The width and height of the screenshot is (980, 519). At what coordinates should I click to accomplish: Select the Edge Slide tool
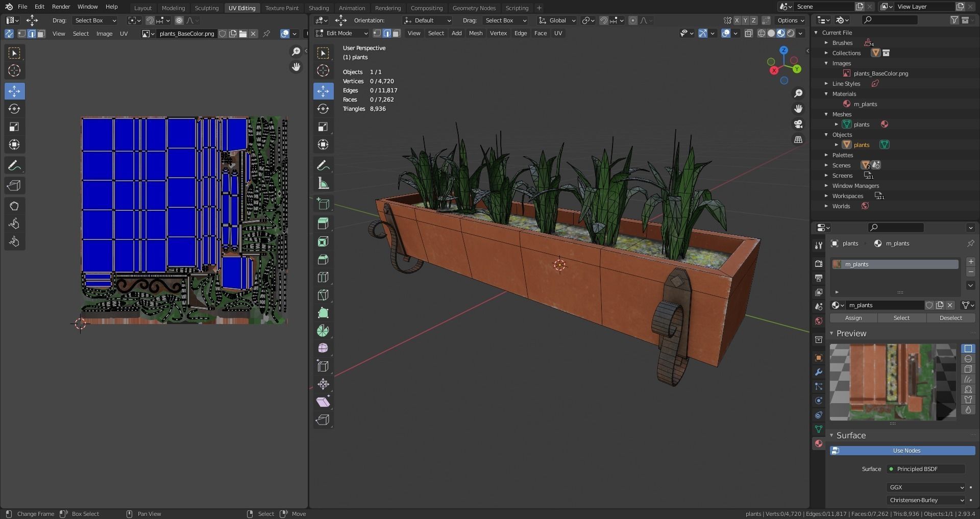pyautogui.click(x=323, y=366)
